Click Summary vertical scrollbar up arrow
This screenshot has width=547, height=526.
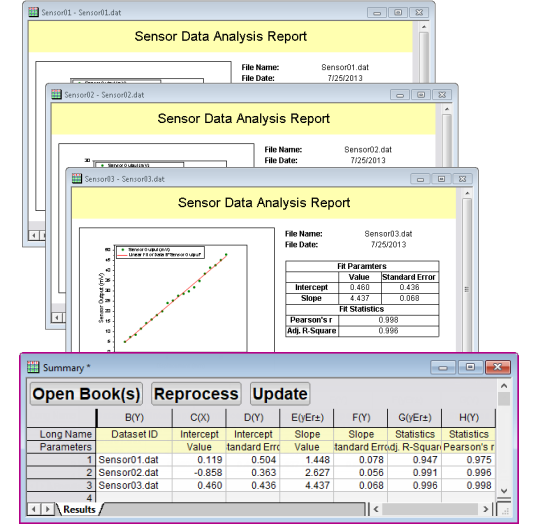pos(504,386)
